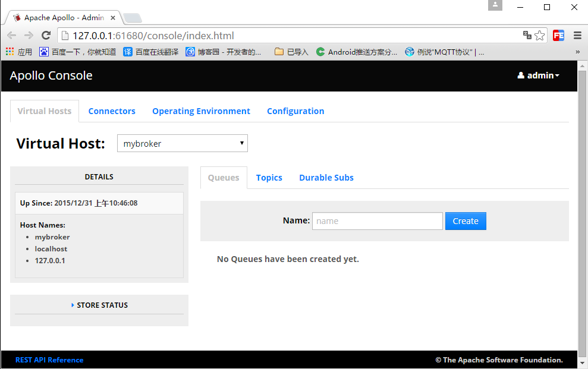Click the page icon in address bar
The image size is (588, 369).
(65, 36)
